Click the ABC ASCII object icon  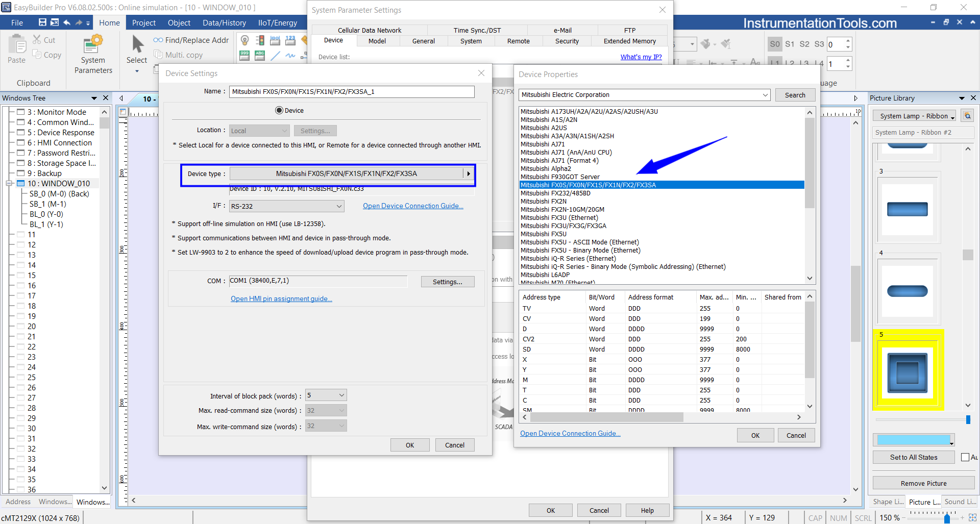260,56
